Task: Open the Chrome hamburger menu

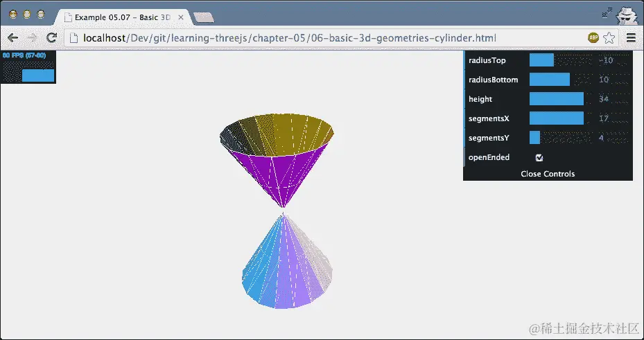Action: tap(632, 38)
